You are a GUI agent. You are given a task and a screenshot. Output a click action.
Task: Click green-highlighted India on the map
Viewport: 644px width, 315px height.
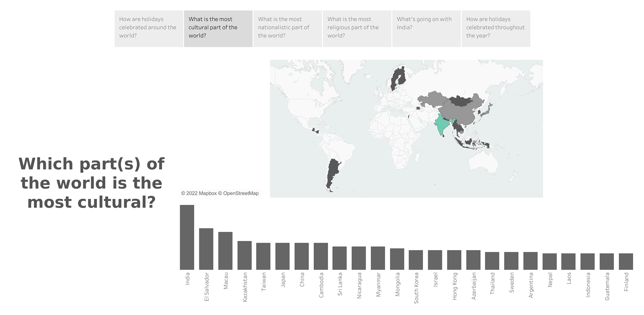click(440, 126)
